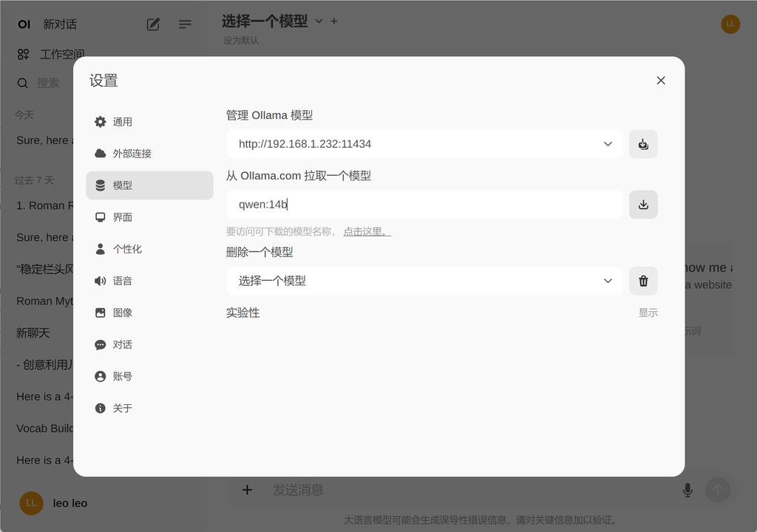Switch to the 通用 settings tab
This screenshot has height=532, width=757.
122,122
